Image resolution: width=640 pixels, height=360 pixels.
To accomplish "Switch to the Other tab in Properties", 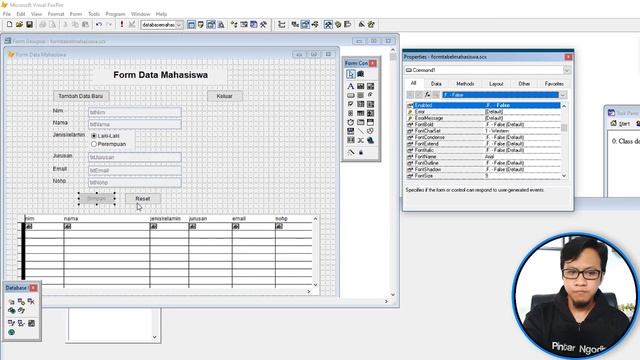I will [x=524, y=84].
